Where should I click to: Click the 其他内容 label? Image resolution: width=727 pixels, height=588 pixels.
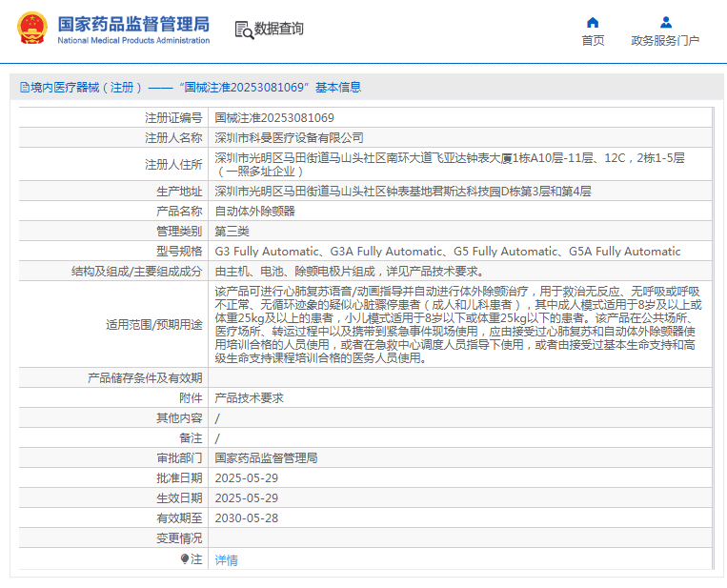coord(179,417)
